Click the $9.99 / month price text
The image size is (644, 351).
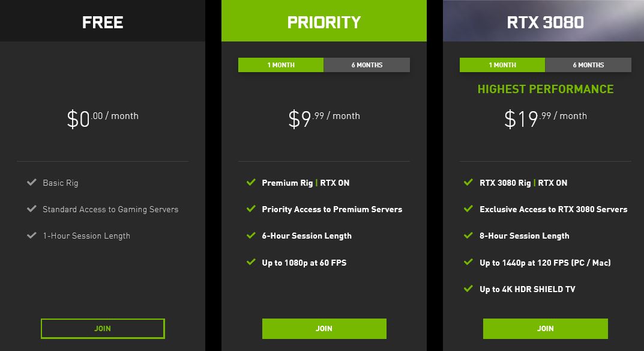324,118
